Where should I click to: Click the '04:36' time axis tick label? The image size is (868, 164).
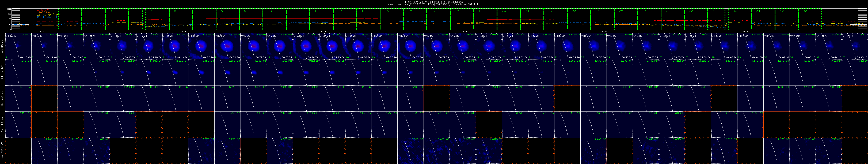tap(605, 32)
